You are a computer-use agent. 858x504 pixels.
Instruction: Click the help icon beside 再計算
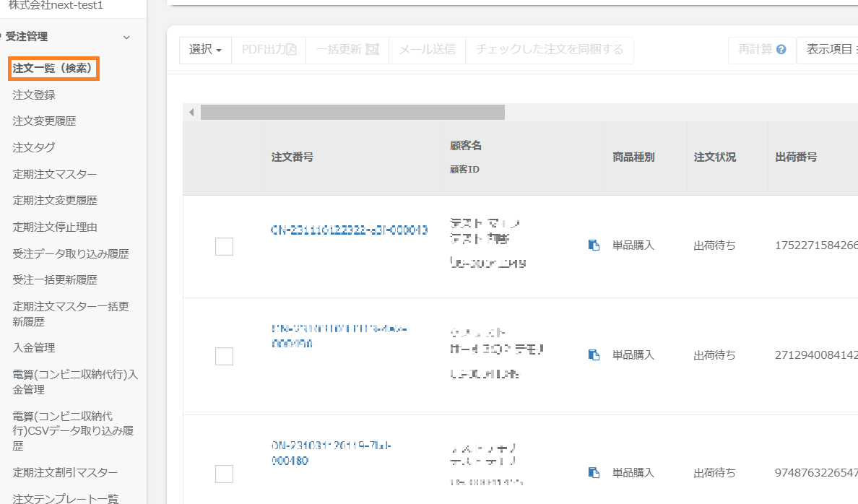coord(781,50)
